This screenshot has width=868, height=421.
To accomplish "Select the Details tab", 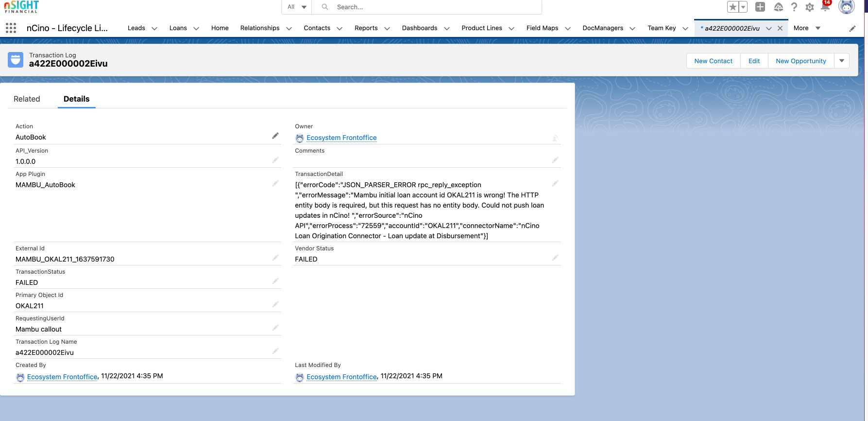I will click(x=77, y=99).
